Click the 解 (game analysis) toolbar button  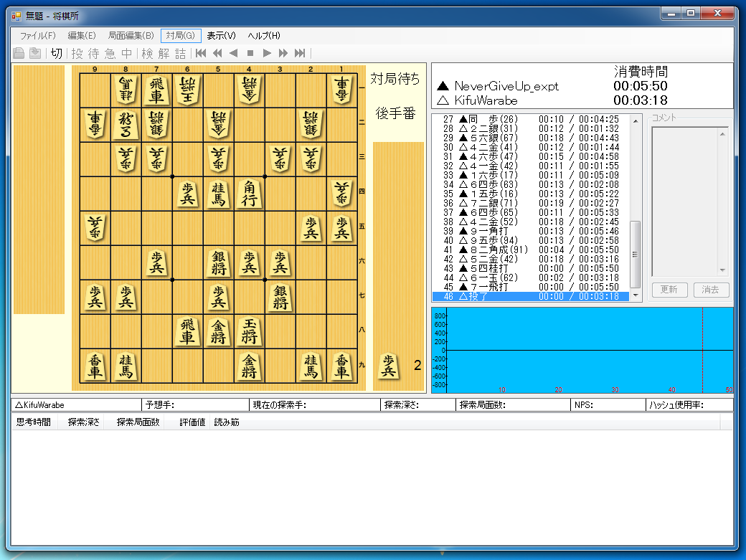164,53
